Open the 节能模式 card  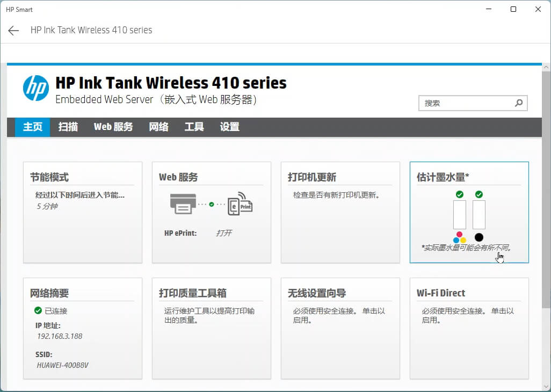tap(83, 212)
